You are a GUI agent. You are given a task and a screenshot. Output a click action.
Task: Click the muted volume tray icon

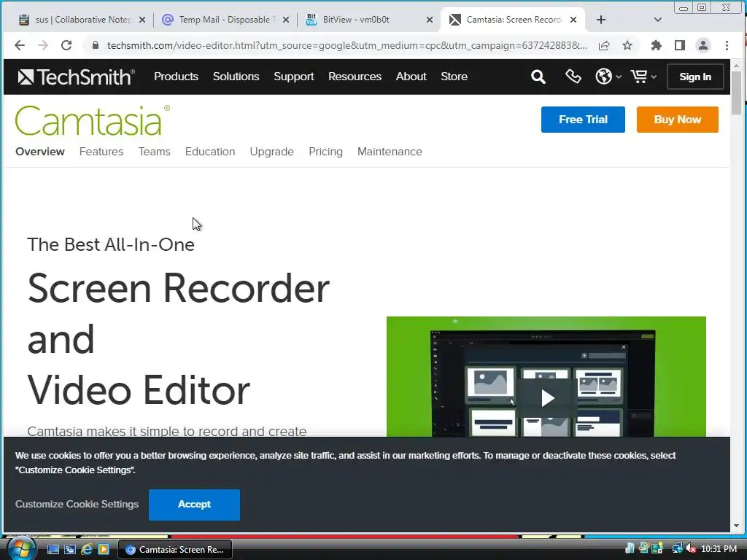(x=691, y=548)
